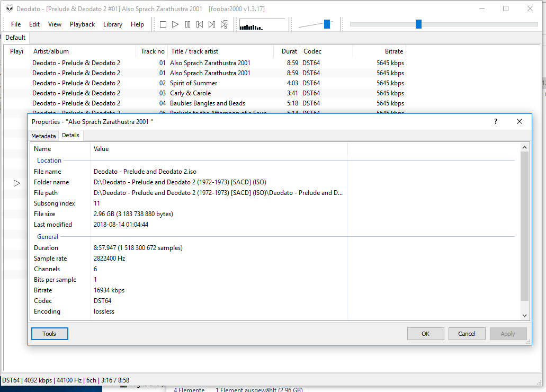This screenshot has width=546, height=392.
Task: Adjust the volume slider
Action: (x=327, y=24)
